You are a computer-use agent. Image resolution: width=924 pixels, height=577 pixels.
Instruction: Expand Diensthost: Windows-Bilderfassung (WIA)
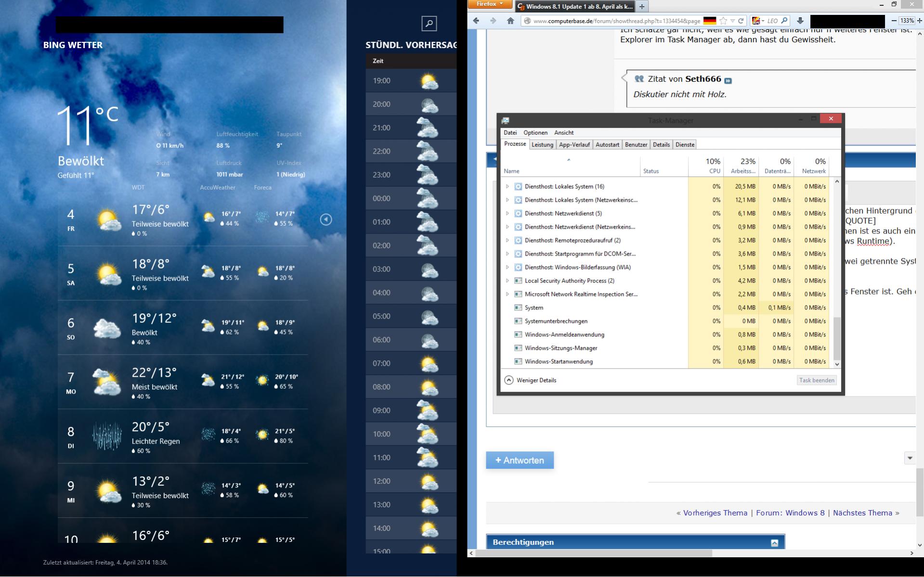tap(507, 267)
